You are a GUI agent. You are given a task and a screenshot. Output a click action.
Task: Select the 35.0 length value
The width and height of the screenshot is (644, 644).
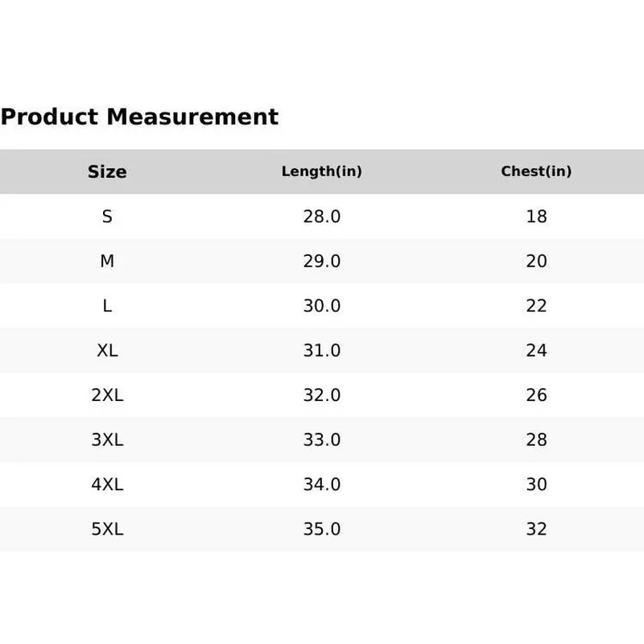click(321, 529)
